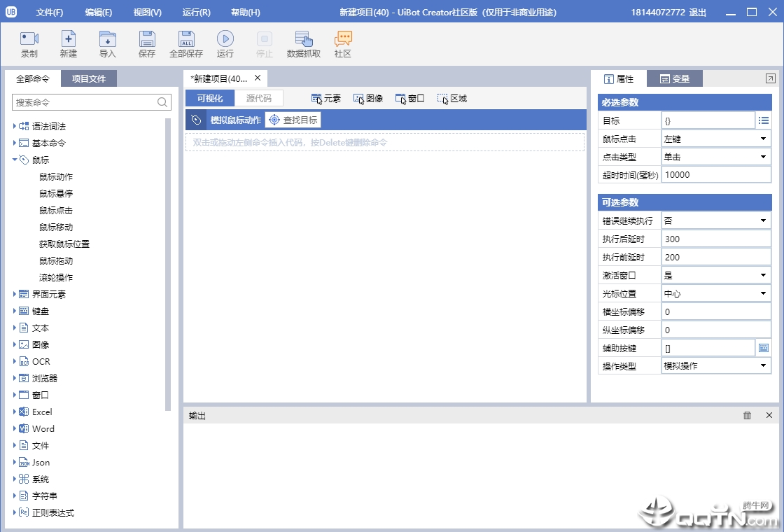
Task: Click 退出 logout link
Action: (697, 12)
